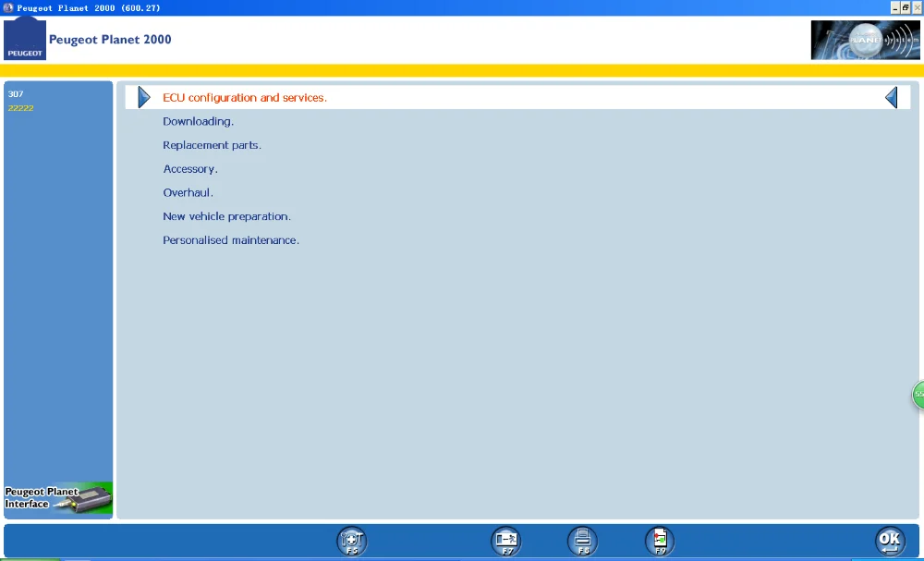Choose the Accessory menu entry
Viewport: 924px width, 561px height.
(x=190, y=169)
